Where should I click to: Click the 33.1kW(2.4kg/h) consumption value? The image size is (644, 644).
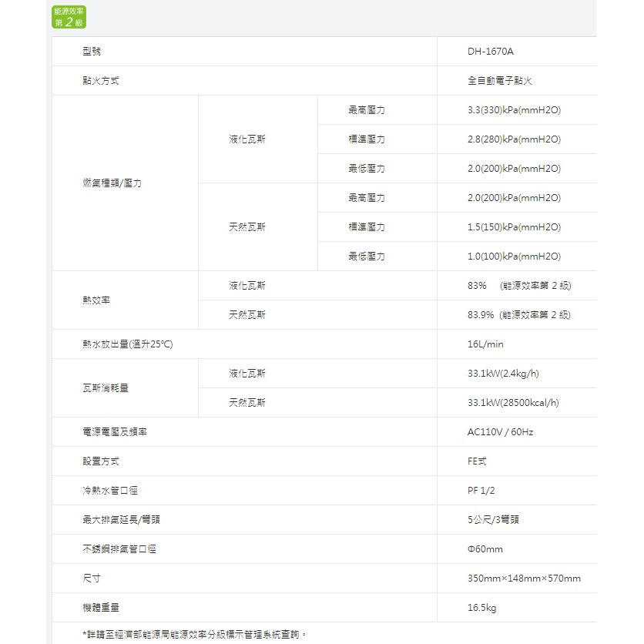[503, 374]
